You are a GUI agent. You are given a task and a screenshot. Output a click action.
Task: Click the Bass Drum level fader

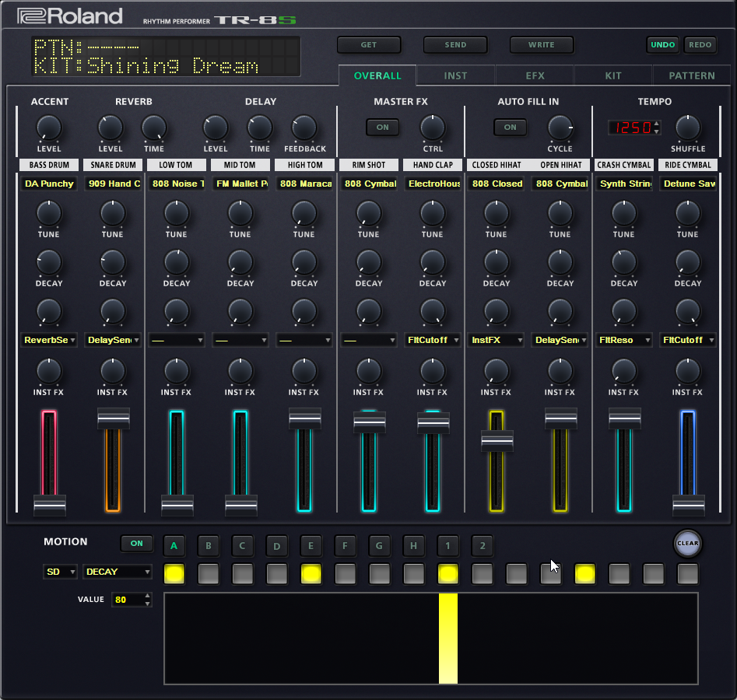pos(49,506)
